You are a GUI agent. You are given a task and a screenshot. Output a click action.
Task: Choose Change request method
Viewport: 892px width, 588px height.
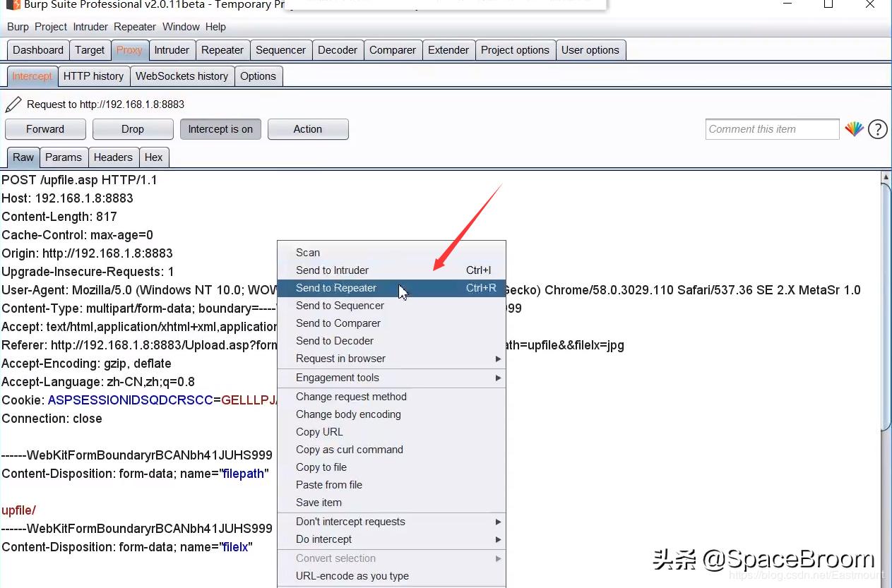click(392, 397)
